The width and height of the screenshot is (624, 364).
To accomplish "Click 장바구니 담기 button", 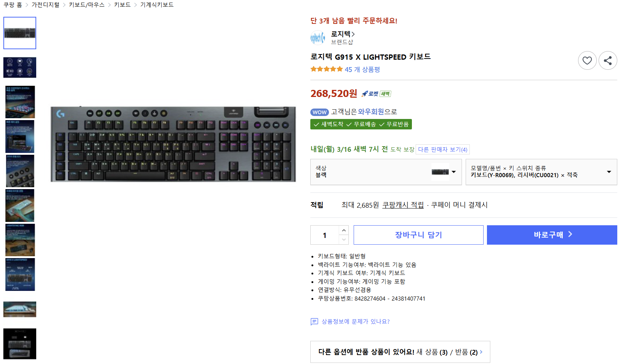I will [x=418, y=235].
